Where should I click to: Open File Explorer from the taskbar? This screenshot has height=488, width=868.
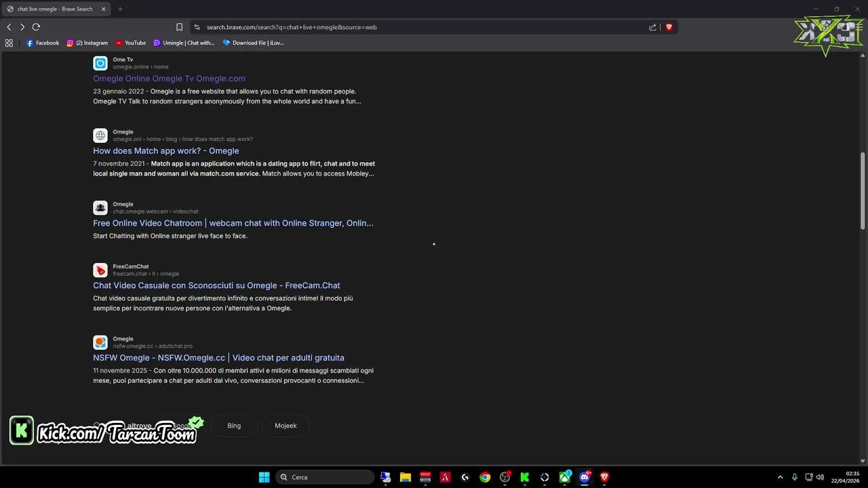coord(406,477)
